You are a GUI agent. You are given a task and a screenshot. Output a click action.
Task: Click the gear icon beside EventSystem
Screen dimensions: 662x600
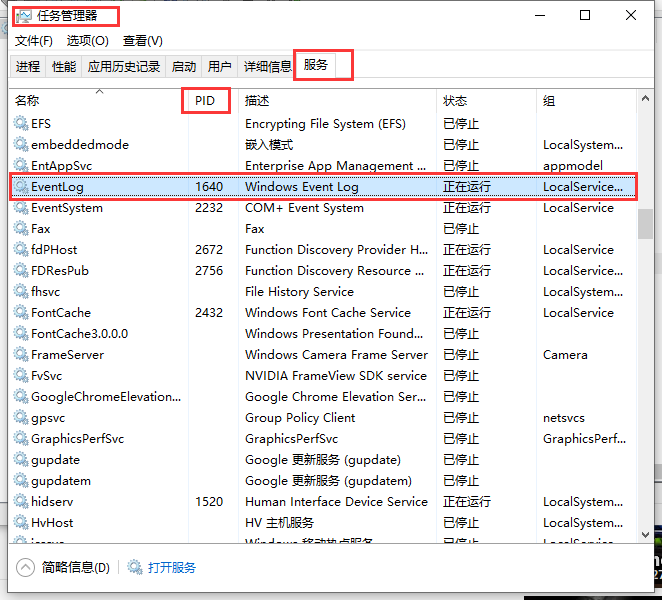click(21, 207)
